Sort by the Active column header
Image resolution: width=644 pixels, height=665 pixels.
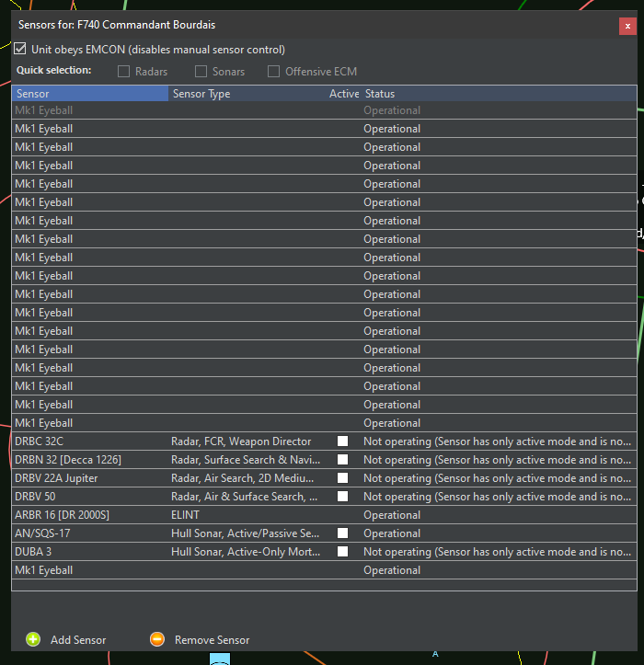click(x=344, y=93)
